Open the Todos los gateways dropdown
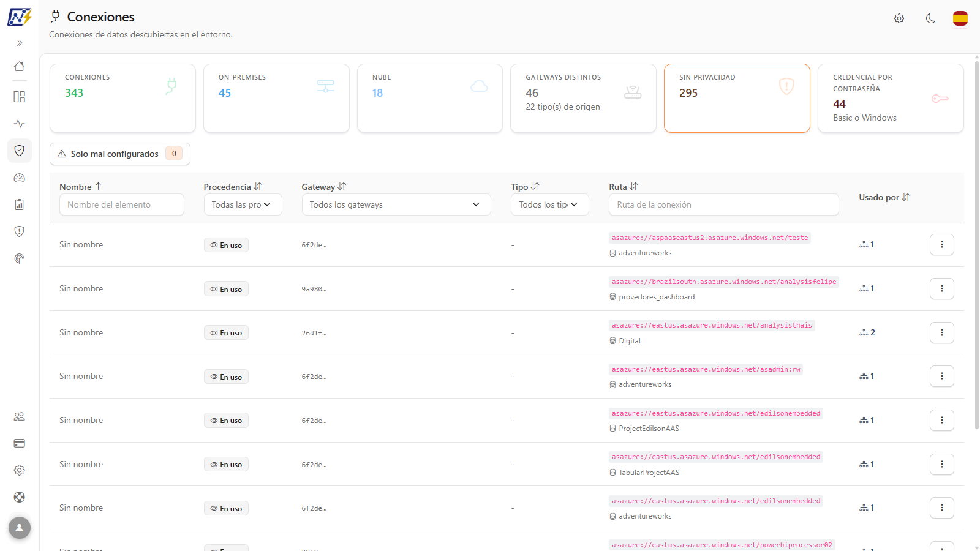This screenshot has height=551, width=980. pyautogui.click(x=396, y=204)
